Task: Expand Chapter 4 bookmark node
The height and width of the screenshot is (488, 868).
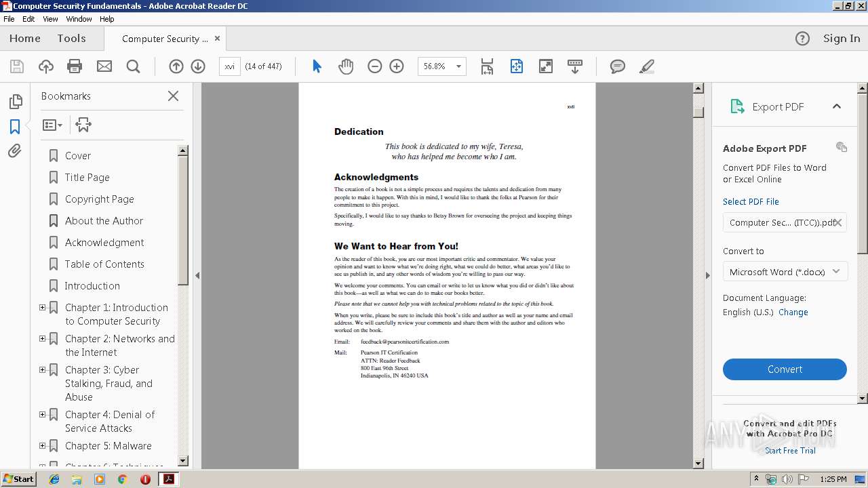Action: click(x=43, y=415)
